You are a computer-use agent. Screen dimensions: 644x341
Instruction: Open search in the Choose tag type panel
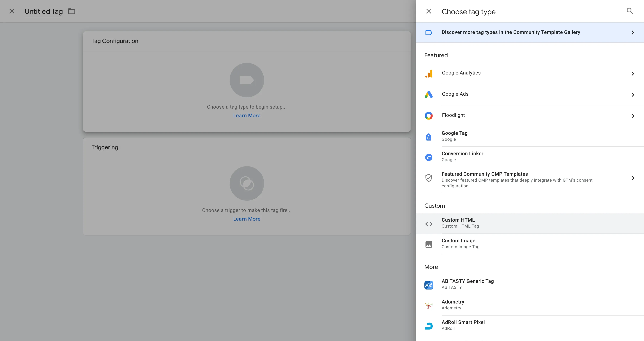pos(630,11)
